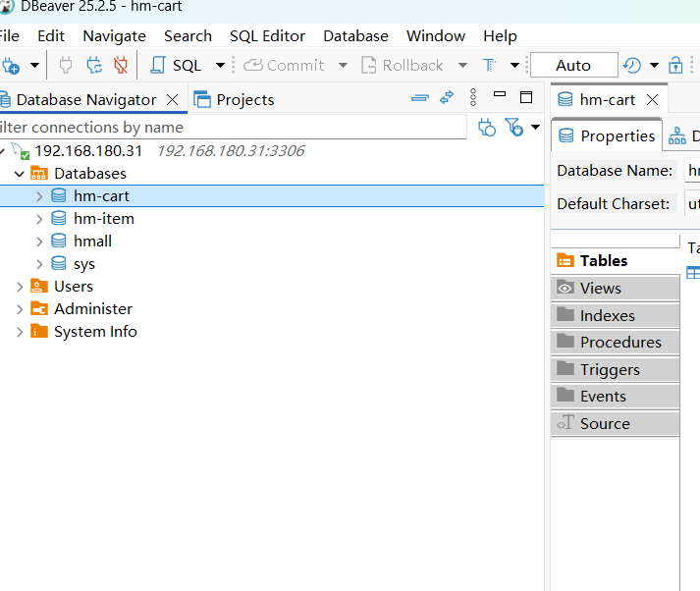Close the Database Navigator tab
The height and width of the screenshot is (591, 700).
click(173, 99)
